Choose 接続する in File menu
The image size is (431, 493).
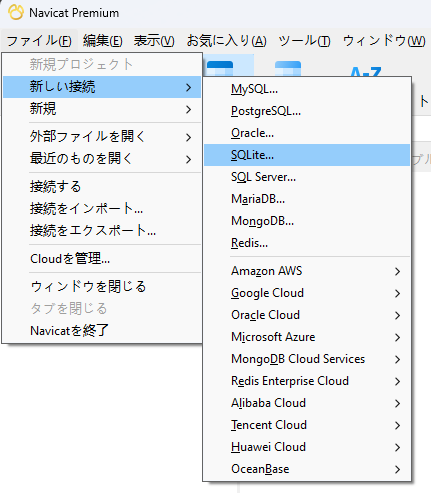click(102, 187)
